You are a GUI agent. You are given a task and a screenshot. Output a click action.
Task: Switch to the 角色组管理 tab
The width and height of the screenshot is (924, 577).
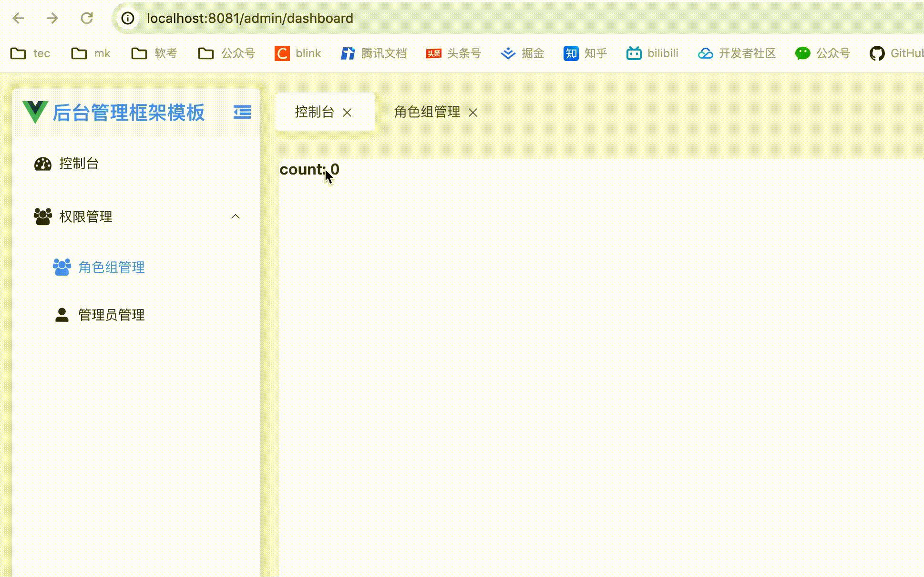point(427,112)
